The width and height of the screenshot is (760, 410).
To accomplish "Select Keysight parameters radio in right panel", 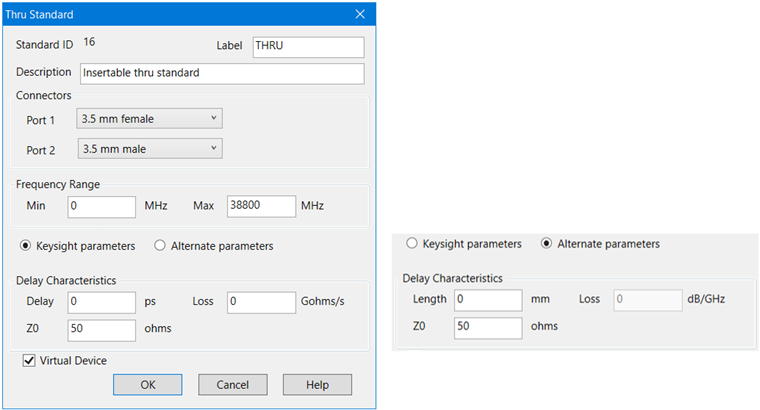I will click(412, 243).
